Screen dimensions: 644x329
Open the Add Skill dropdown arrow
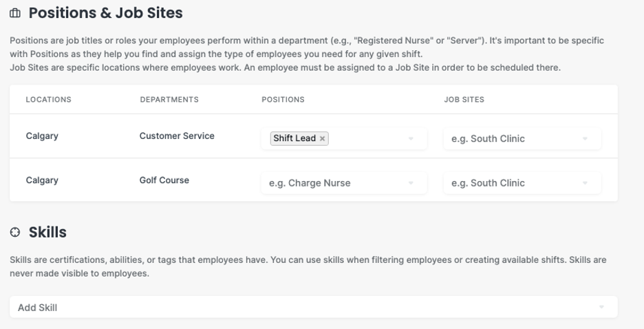tap(601, 307)
